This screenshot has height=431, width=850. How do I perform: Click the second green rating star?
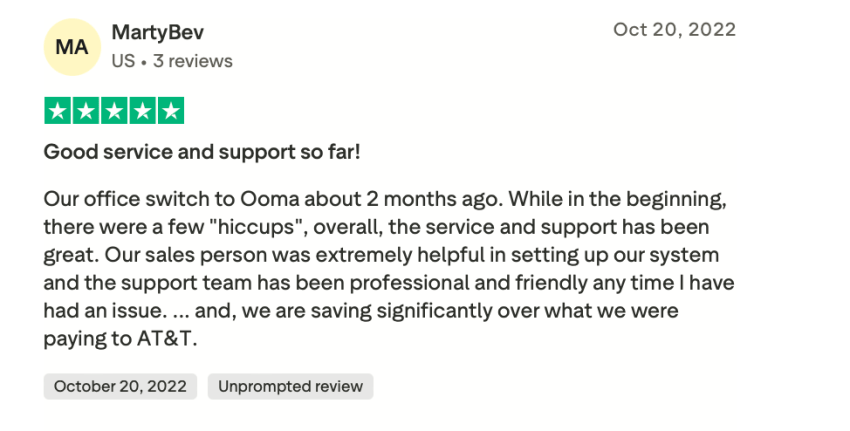86,111
